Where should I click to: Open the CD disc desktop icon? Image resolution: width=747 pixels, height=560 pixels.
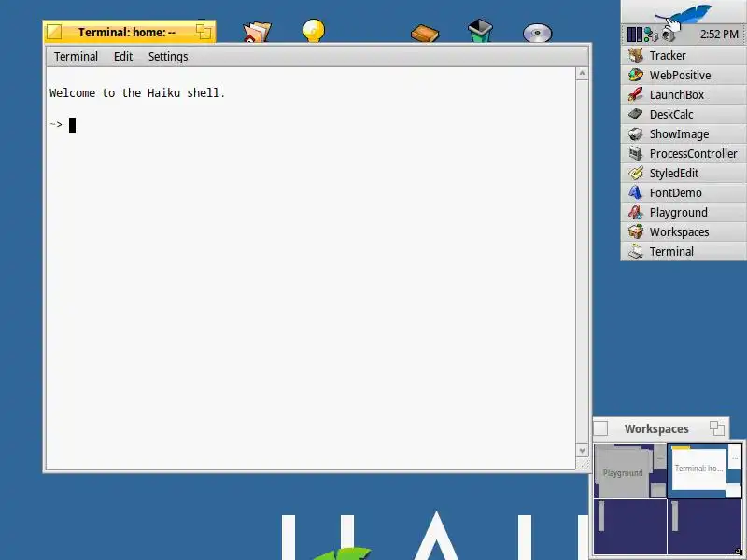tap(538, 33)
